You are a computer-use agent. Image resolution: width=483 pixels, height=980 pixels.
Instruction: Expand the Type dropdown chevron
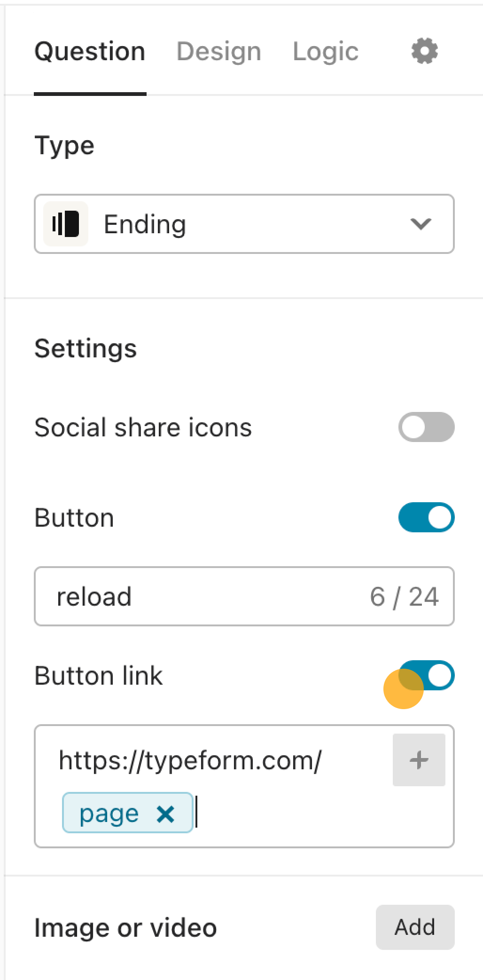[x=421, y=224]
